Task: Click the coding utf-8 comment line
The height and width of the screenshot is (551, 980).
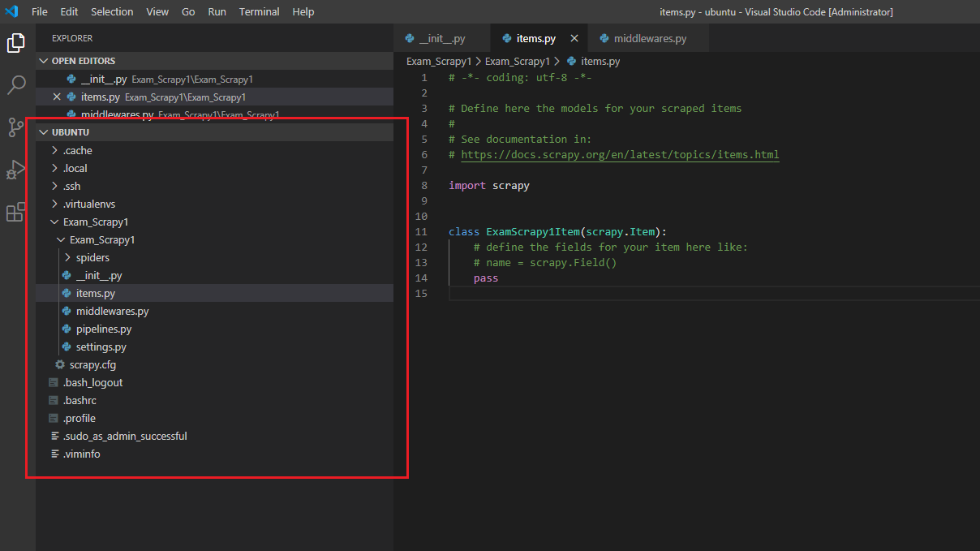Action: (520, 77)
